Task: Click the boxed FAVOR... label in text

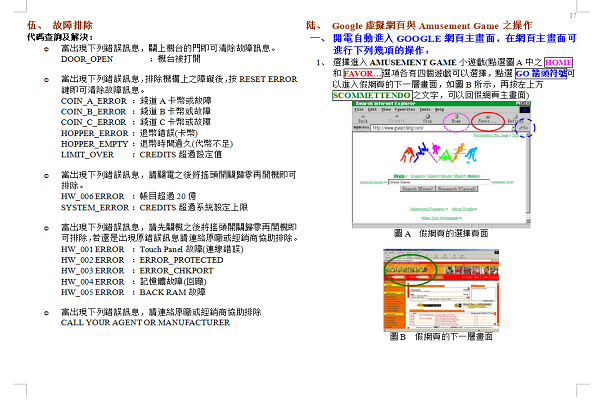Action: pyautogui.click(x=362, y=73)
